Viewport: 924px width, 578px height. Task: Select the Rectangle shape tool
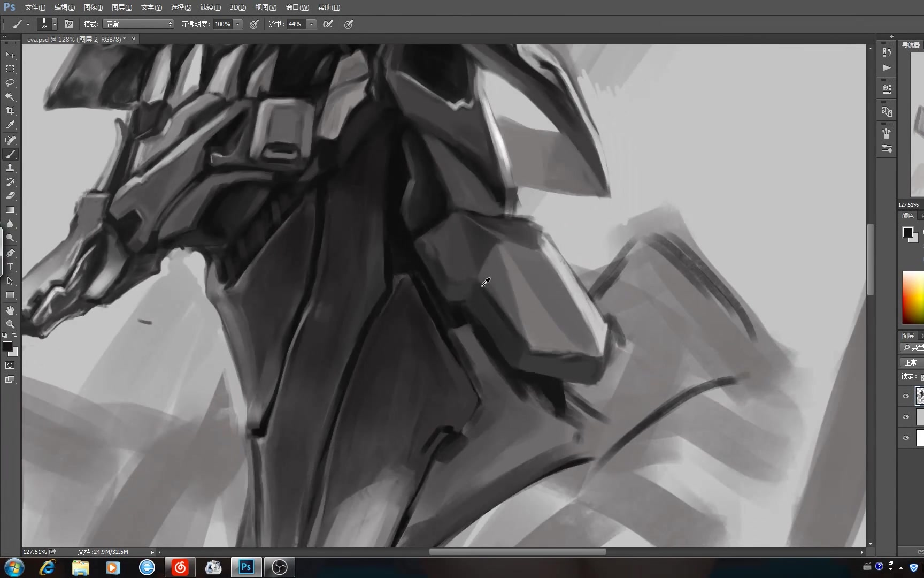pos(10,295)
